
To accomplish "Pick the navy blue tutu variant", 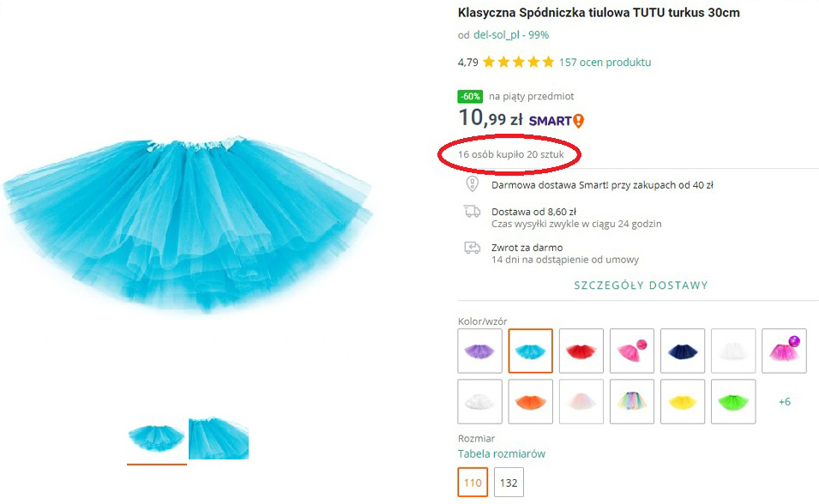I will [x=683, y=351].
